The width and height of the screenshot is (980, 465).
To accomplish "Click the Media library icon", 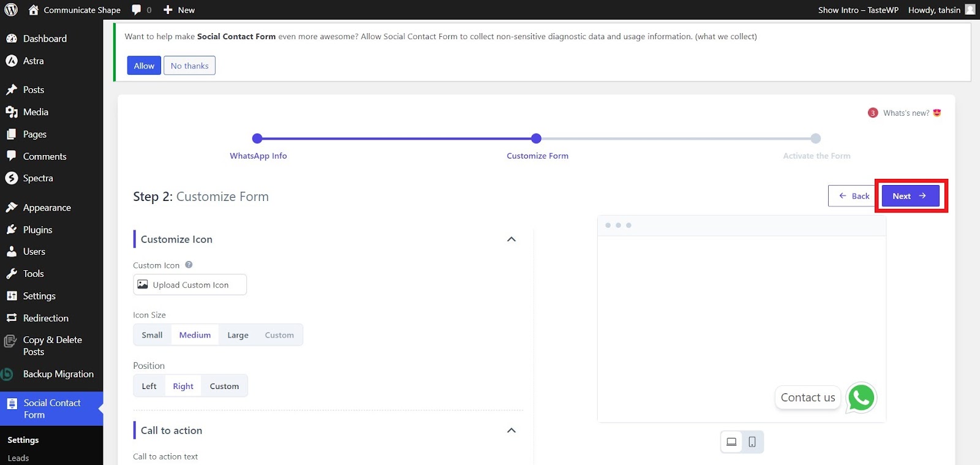I will 12,112.
